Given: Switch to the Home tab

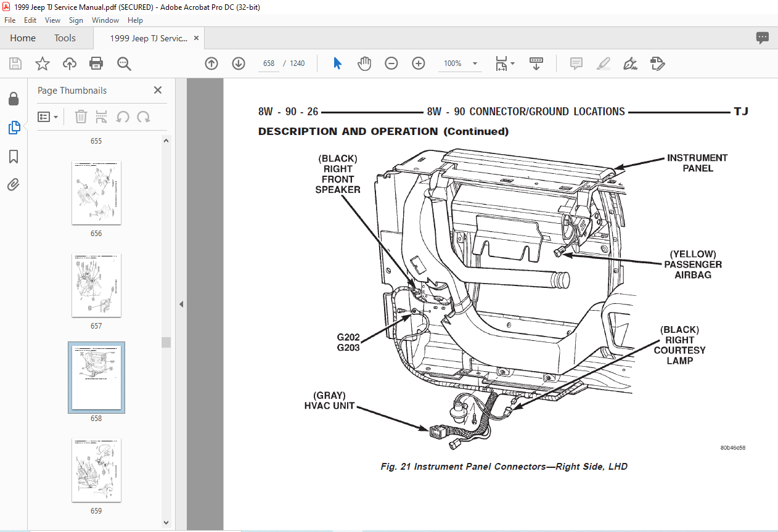Looking at the screenshot, I should coord(23,38).
